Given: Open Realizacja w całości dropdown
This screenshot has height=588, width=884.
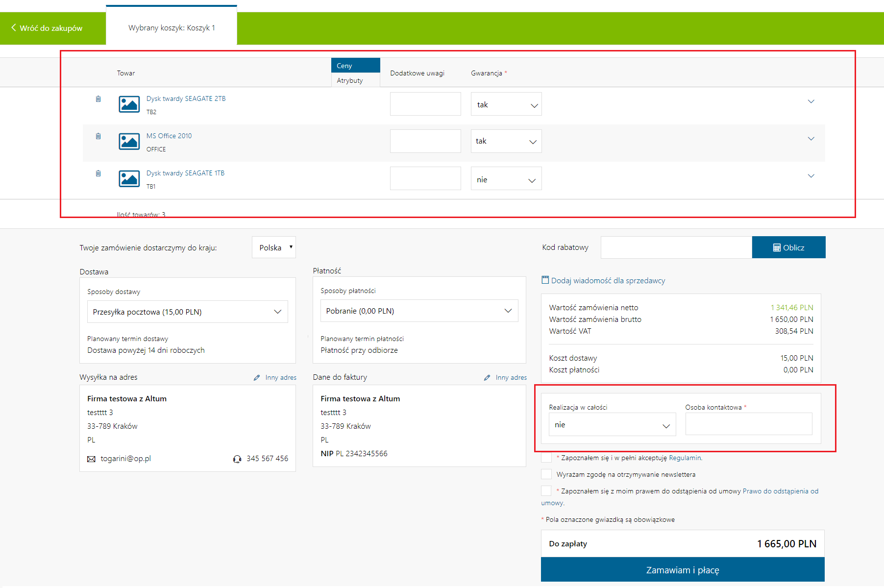Looking at the screenshot, I should point(612,424).
